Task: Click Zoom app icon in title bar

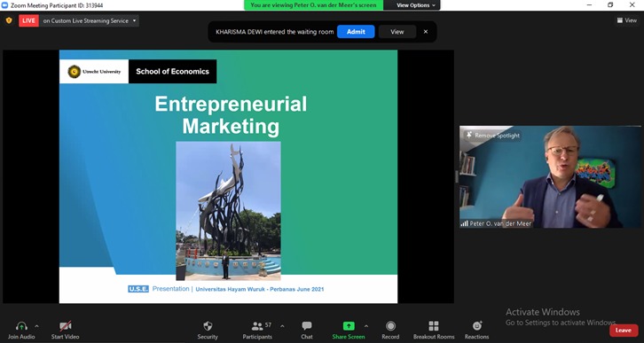Action: point(5,5)
